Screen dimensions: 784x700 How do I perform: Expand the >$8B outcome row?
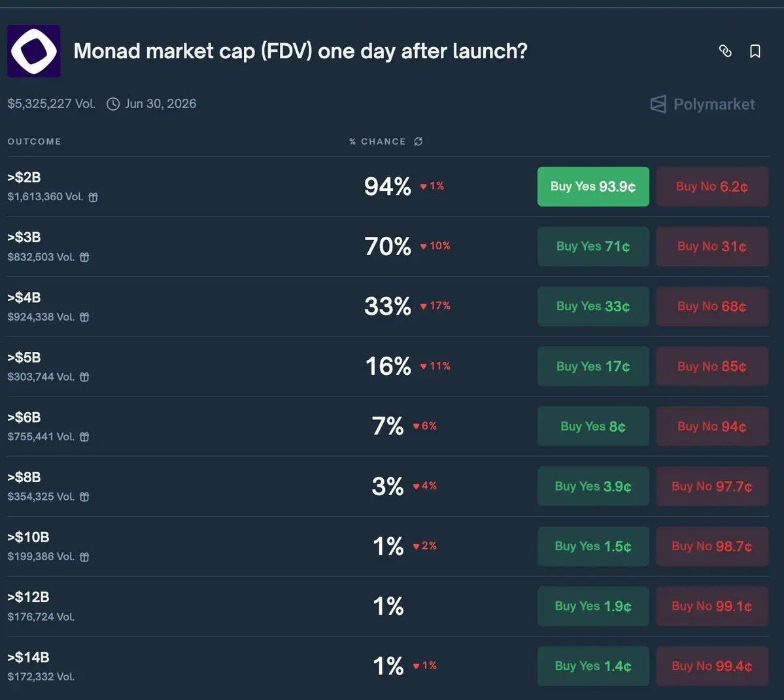pyautogui.click(x=196, y=486)
